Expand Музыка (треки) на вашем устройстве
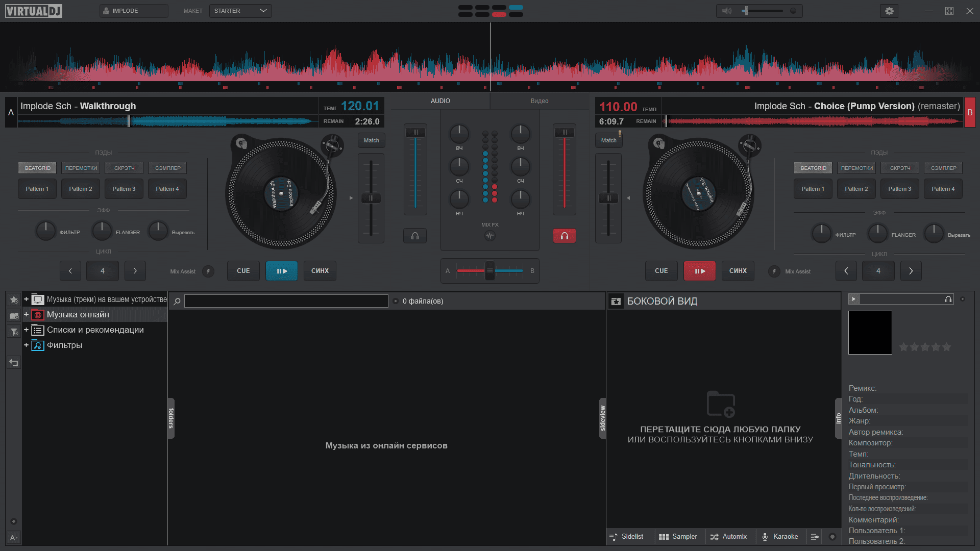Screen dimensions: 980x551 click(x=26, y=299)
